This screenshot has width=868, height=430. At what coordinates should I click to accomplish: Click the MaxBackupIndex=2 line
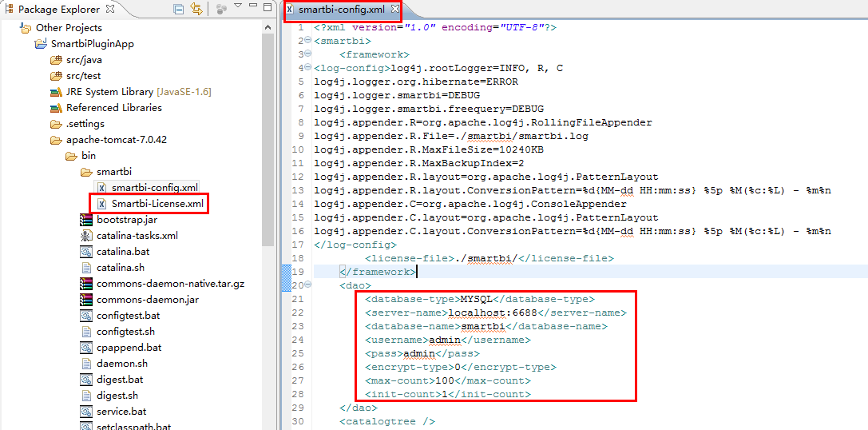[419, 163]
